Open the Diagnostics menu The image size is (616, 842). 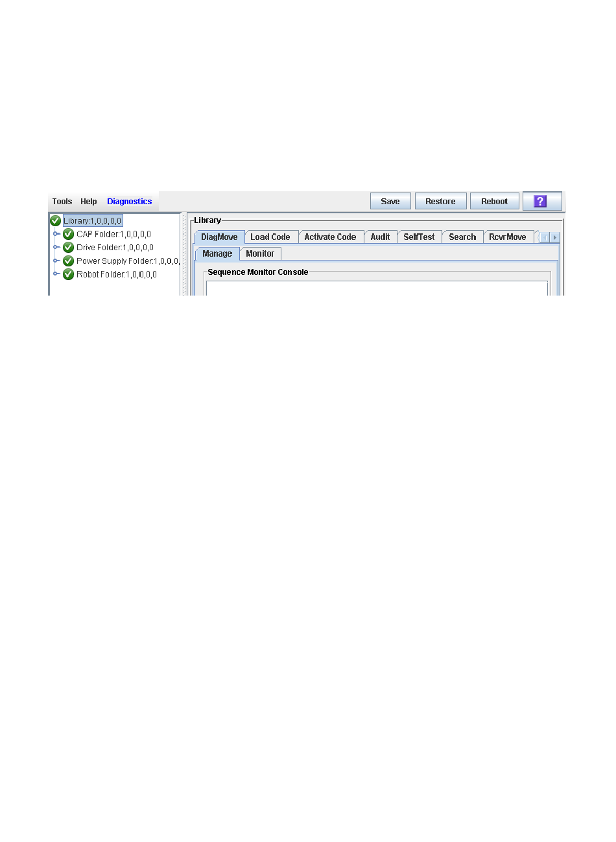point(130,202)
